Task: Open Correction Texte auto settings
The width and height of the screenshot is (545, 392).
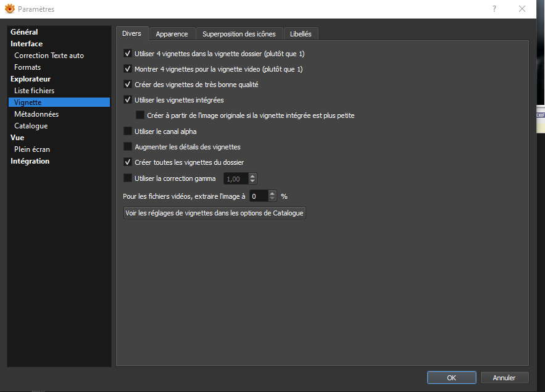Action: 49,56
